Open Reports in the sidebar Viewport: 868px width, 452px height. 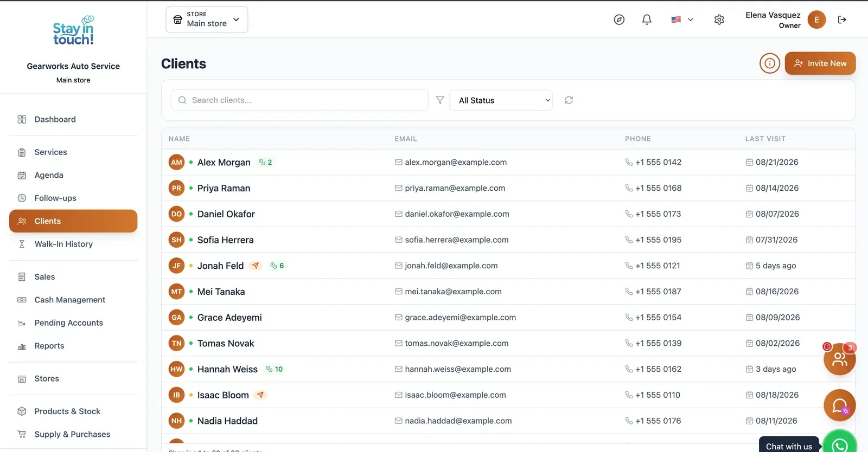pos(73,346)
